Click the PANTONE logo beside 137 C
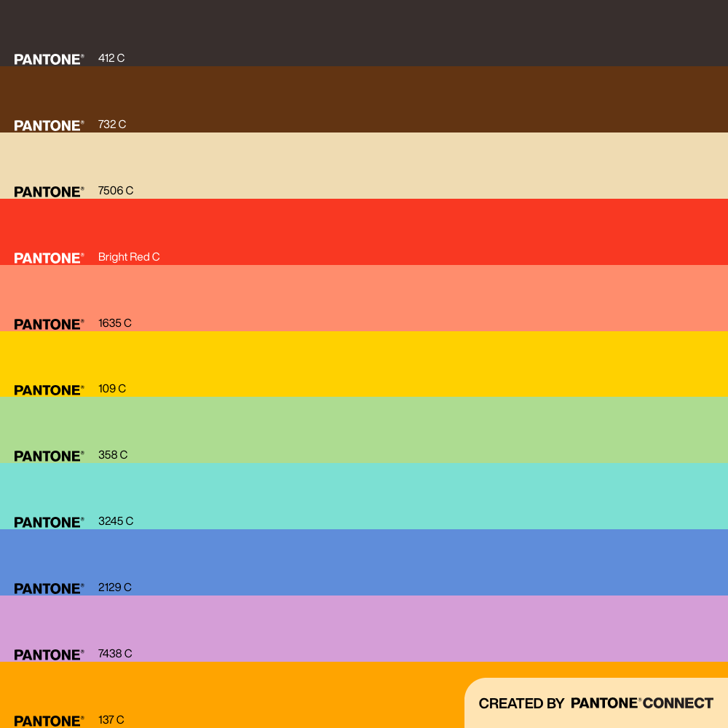 pyautogui.click(x=50, y=721)
